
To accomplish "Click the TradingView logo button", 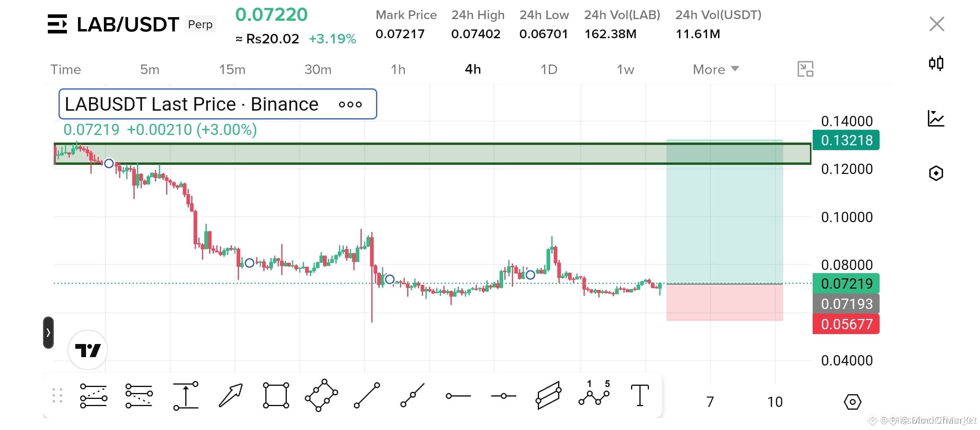I will tap(88, 350).
